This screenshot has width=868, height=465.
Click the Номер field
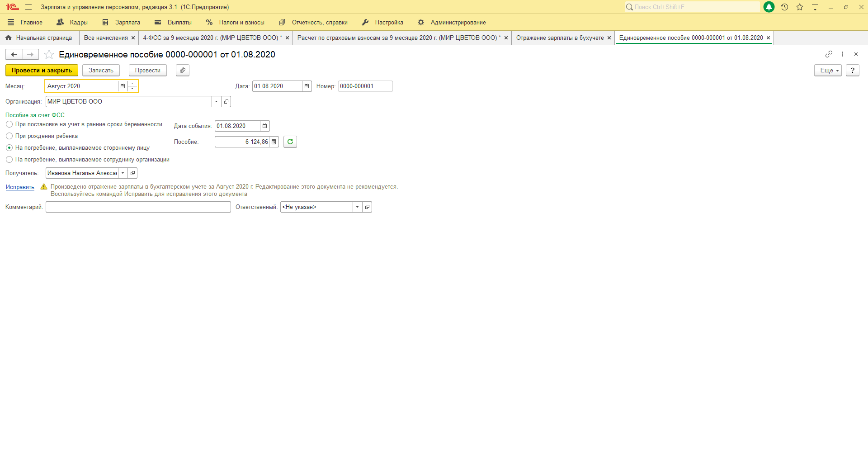point(365,86)
